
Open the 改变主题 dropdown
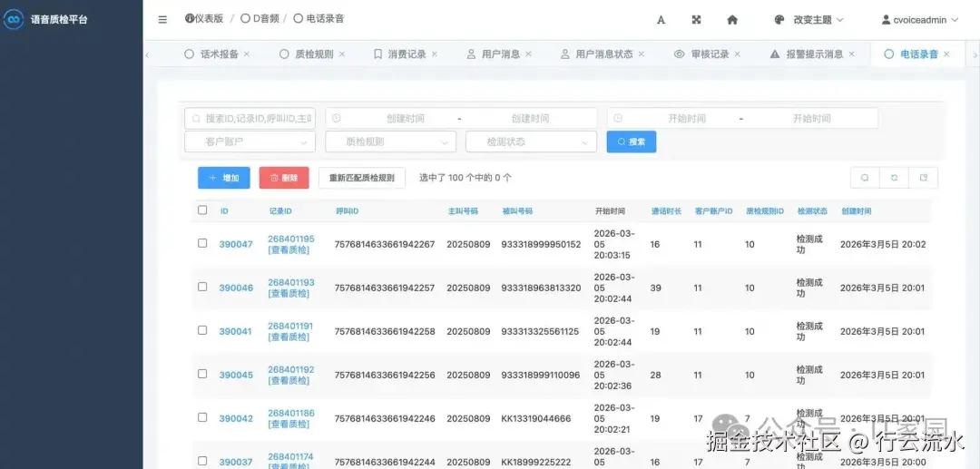[x=808, y=20]
